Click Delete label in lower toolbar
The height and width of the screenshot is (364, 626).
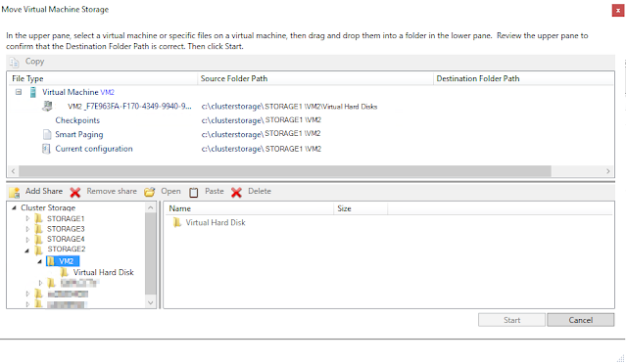260,191
